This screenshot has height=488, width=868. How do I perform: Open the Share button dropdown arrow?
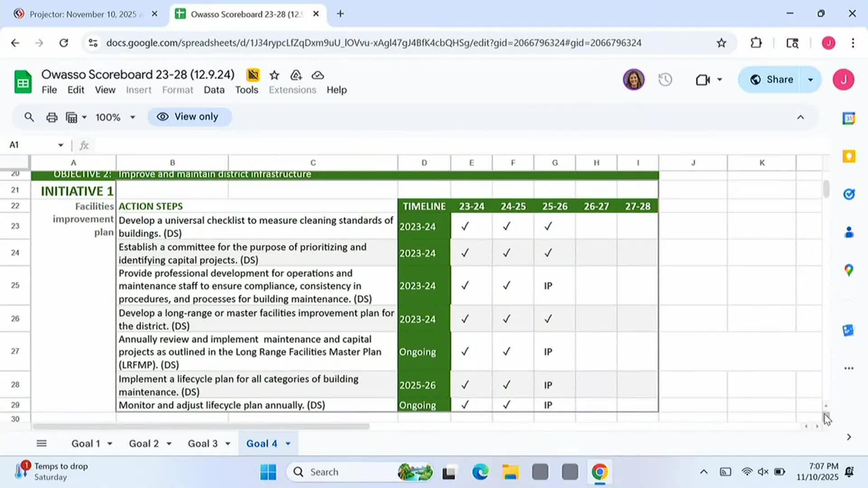811,80
